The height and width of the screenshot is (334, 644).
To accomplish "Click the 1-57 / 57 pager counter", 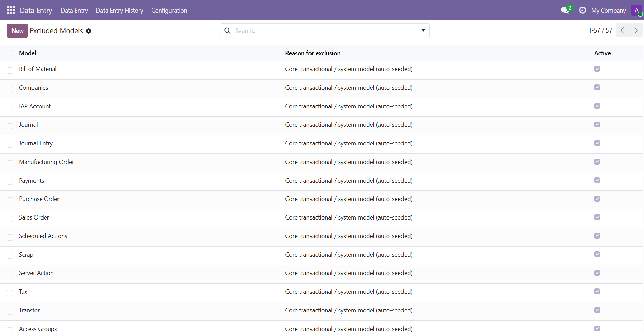I will point(600,30).
